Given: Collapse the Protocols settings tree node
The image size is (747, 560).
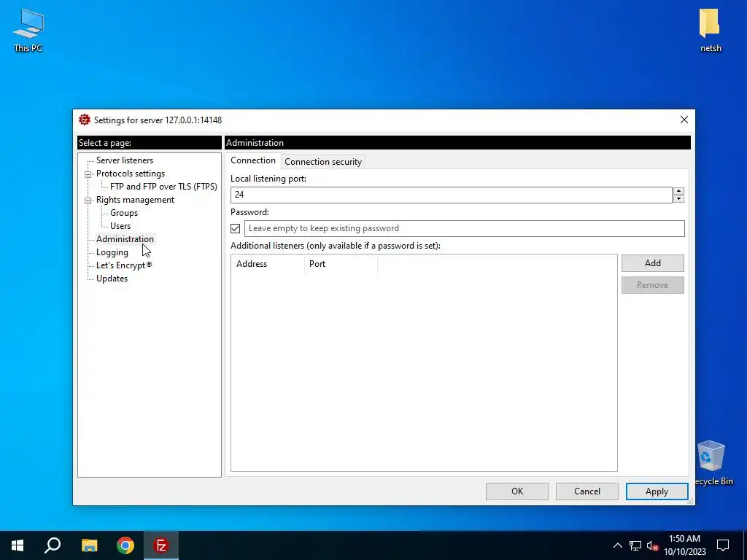Looking at the screenshot, I should tap(88, 174).
